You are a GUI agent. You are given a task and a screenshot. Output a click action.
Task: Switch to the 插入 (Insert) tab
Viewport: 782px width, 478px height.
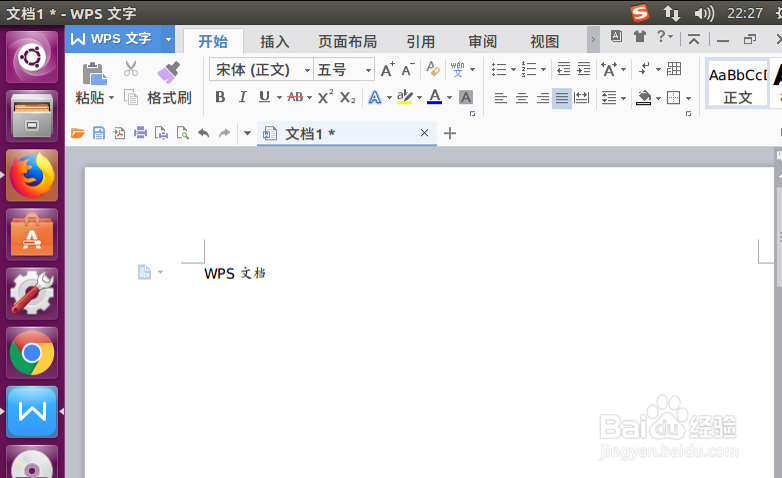[x=274, y=41]
